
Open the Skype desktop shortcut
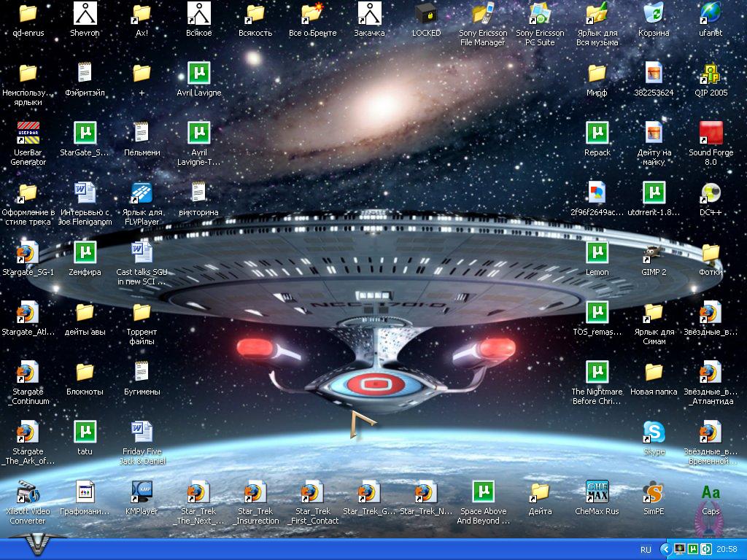[x=654, y=432]
